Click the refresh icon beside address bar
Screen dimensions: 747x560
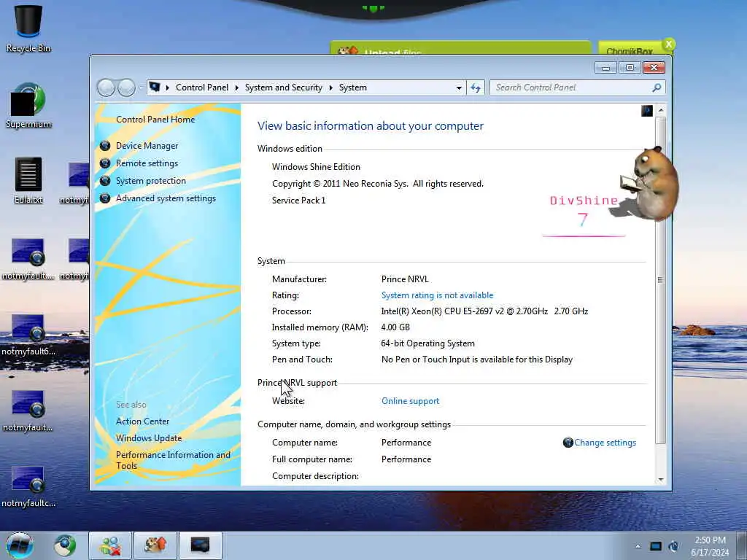click(476, 87)
